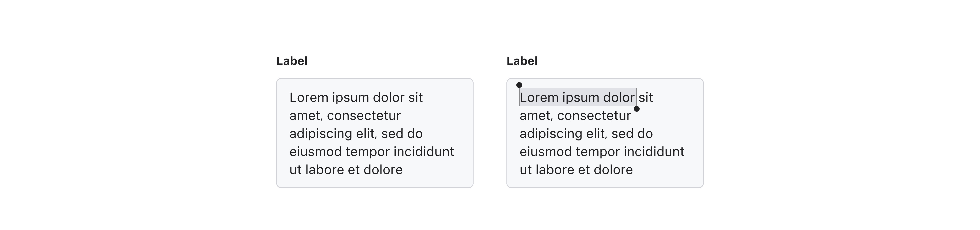The height and width of the screenshot is (230, 980).
Task: Click the top-left selection start handle
Action: point(519,85)
